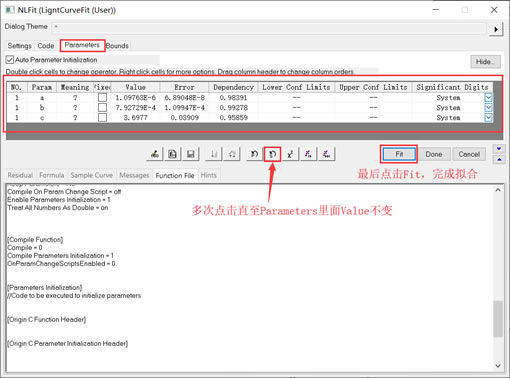Click the Hide button
The height and width of the screenshot is (378, 510).
[485, 62]
